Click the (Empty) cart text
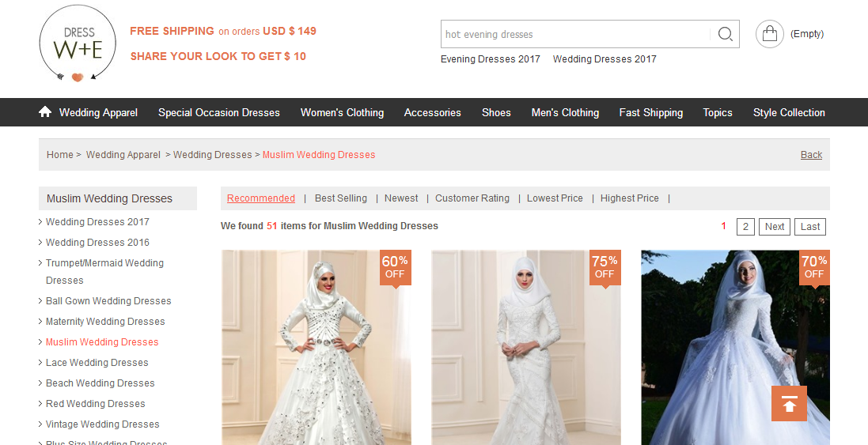Viewport: 868px width, 445px height. (x=807, y=34)
